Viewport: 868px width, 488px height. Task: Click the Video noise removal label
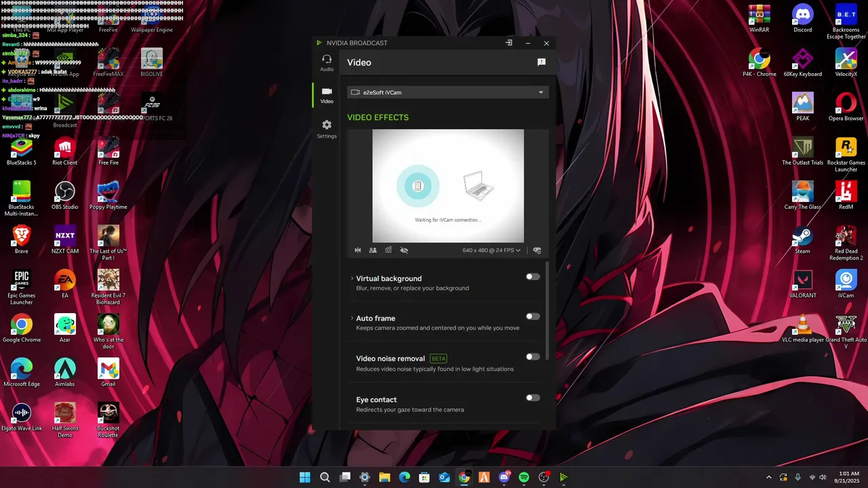click(x=391, y=359)
